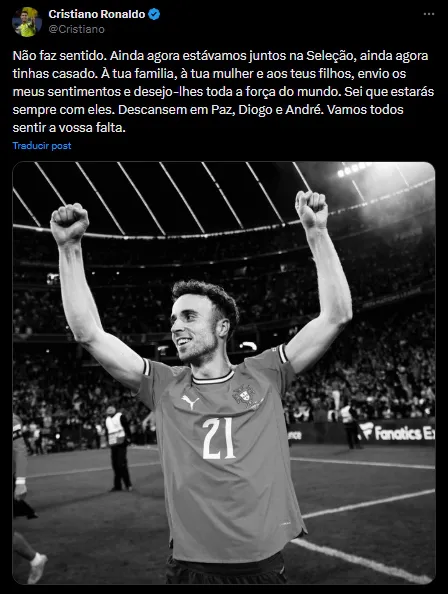Open the black-and-white tribute photo
This screenshot has height=594, width=448.
tap(224, 373)
